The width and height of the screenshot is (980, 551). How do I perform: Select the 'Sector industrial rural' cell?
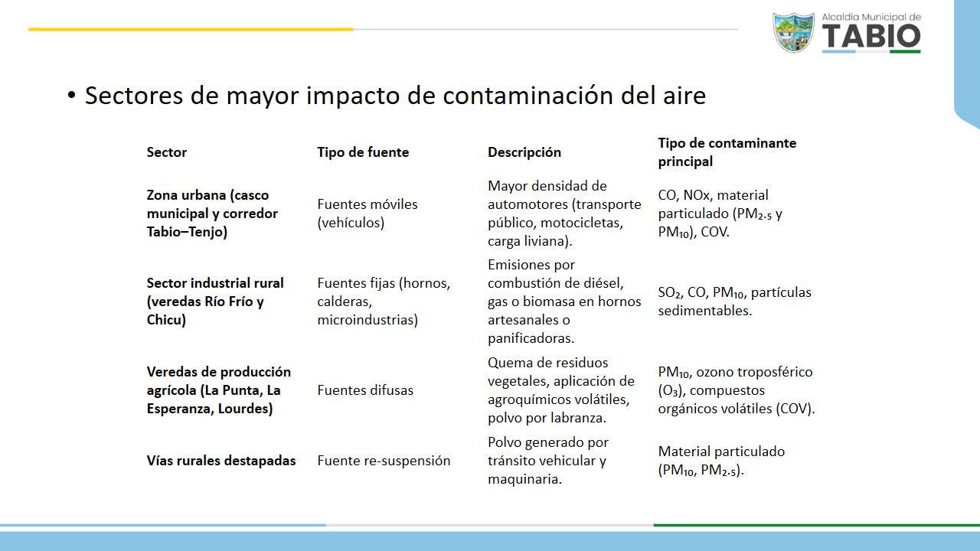(x=214, y=302)
